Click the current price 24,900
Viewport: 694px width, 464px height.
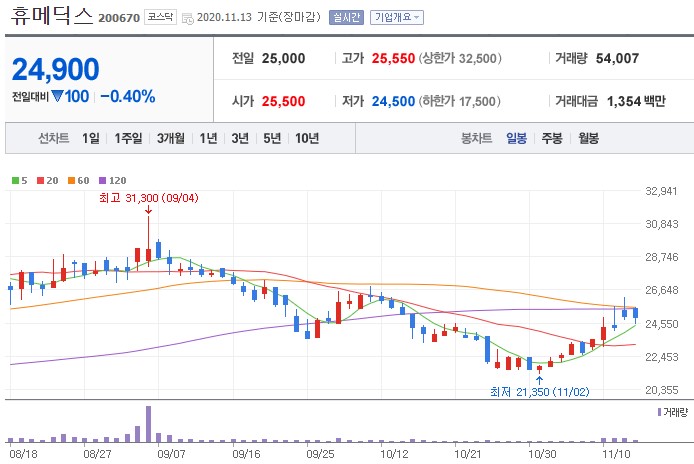pyautogui.click(x=56, y=70)
